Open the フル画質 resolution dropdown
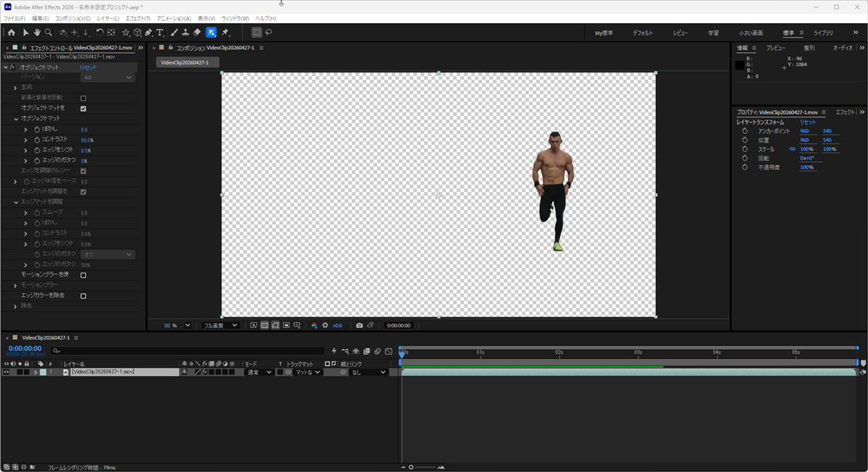Viewport: 868px width, 472px height. tap(221, 326)
